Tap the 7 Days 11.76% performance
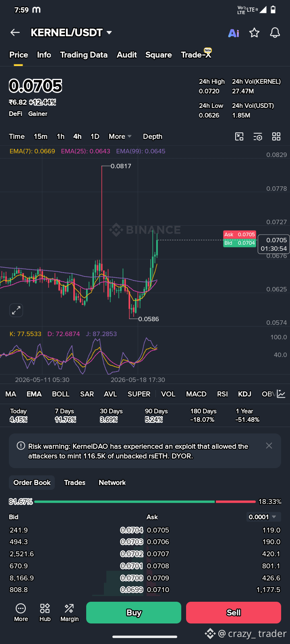This screenshot has width=290, height=644. click(65, 415)
